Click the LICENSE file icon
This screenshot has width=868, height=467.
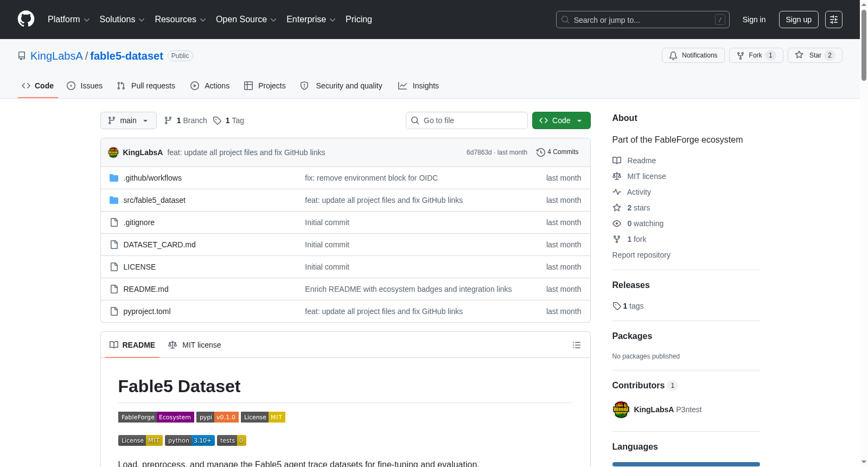coord(114,267)
